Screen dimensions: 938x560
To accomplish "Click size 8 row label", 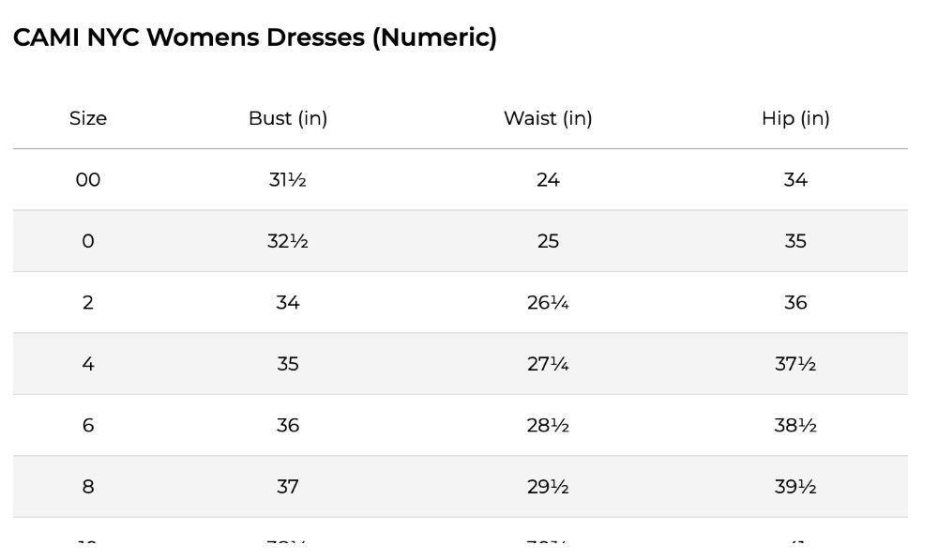I will point(88,487).
